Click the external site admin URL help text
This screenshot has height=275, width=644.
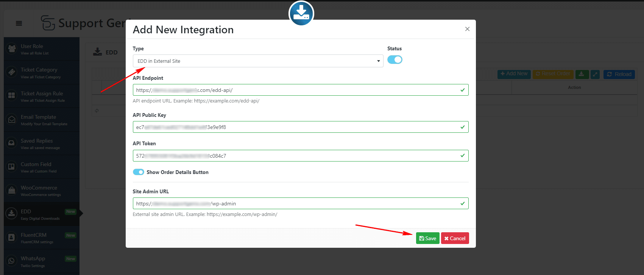(x=205, y=214)
